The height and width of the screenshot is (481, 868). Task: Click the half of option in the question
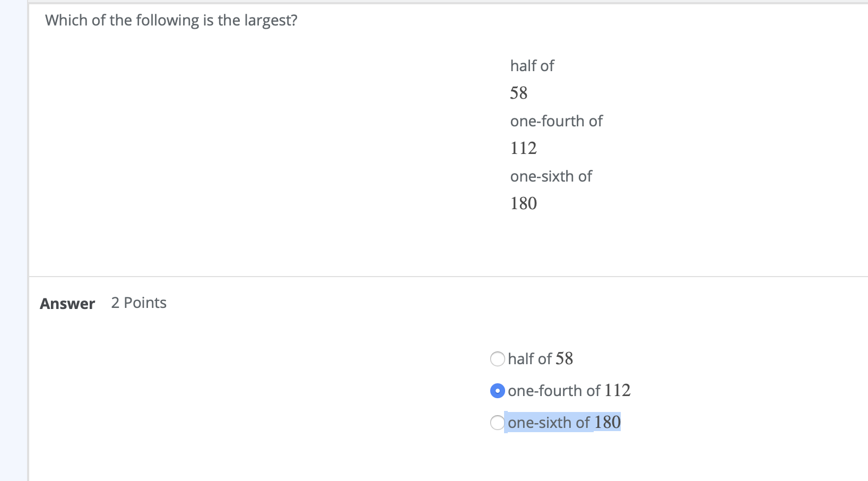[x=532, y=66]
